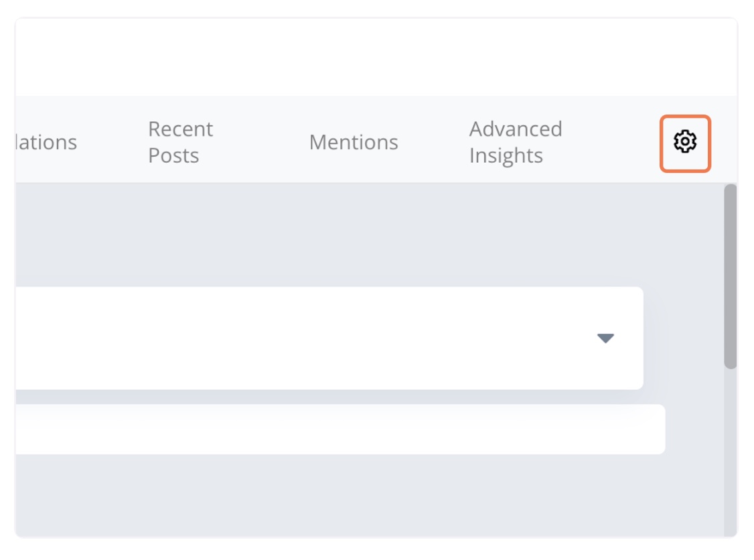This screenshot has width=754, height=560.
Task: Click the partially visible tab ending in 'lations'
Action: pos(46,143)
